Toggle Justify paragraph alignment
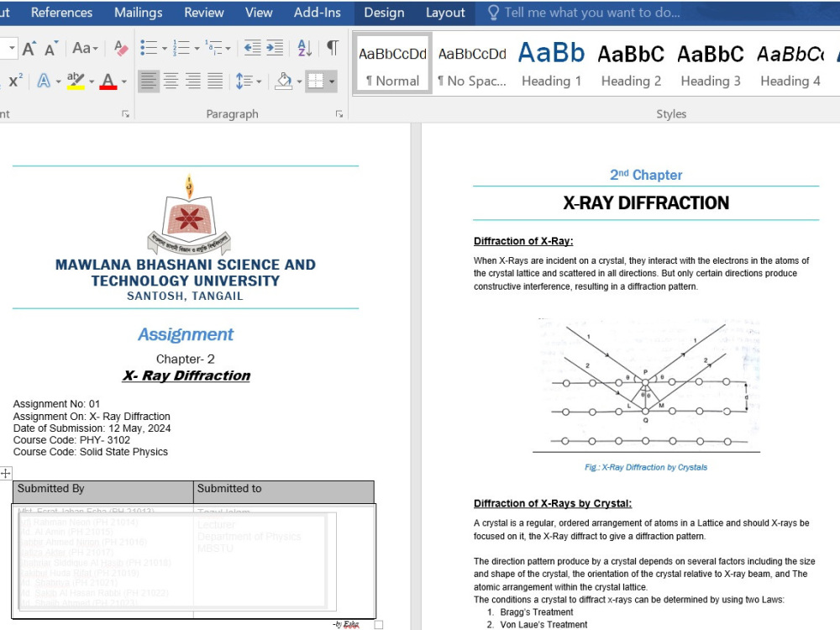The image size is (840, 630). [x=215, y=81]
